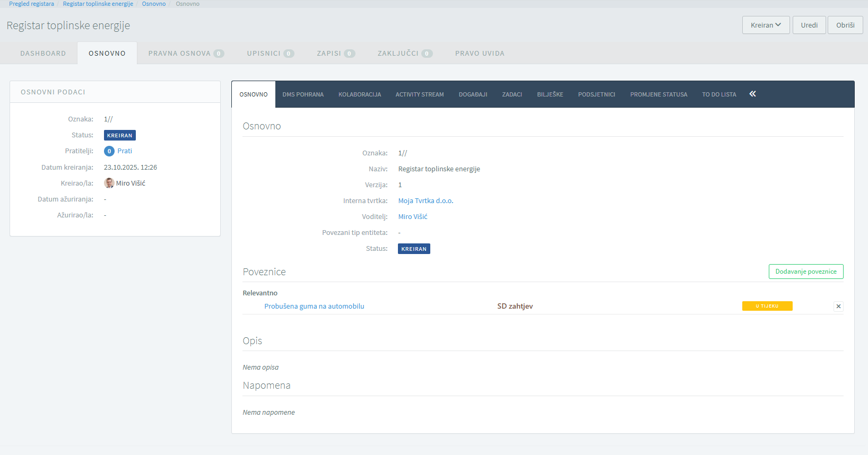The height and width of the screenshot is (455, 868).
Task: Click the U tijeku status badge
Action: (767, 306)
